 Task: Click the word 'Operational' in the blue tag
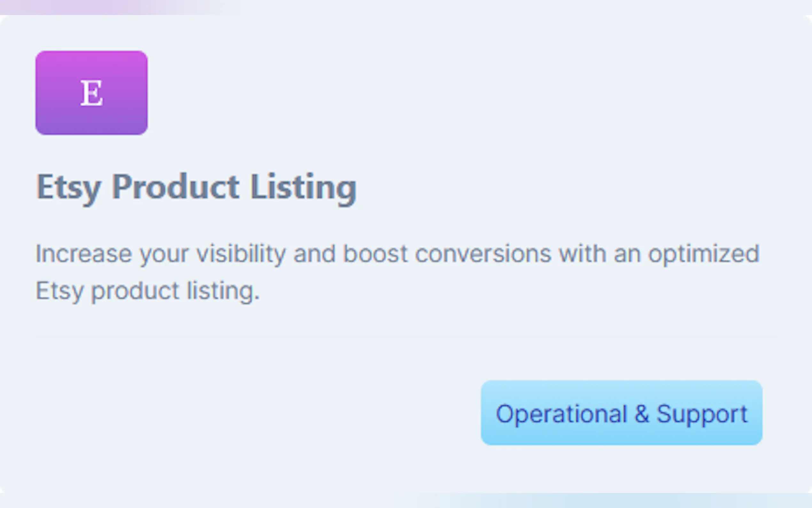561,414
